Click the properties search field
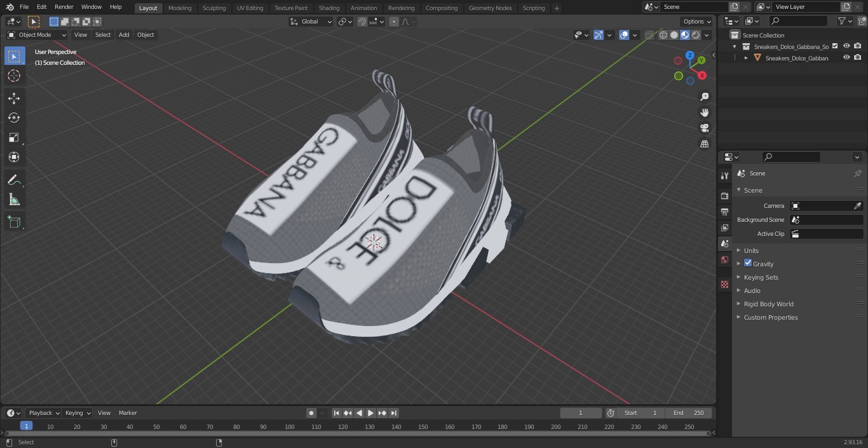The width and height of the screenshot is (868, 448). click(791, 157)
